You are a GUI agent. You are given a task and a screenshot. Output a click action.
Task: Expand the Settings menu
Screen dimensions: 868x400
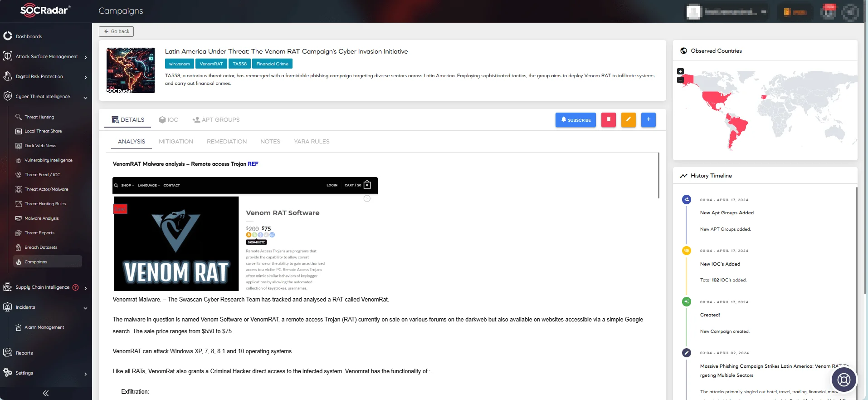(x=85, y=374)
